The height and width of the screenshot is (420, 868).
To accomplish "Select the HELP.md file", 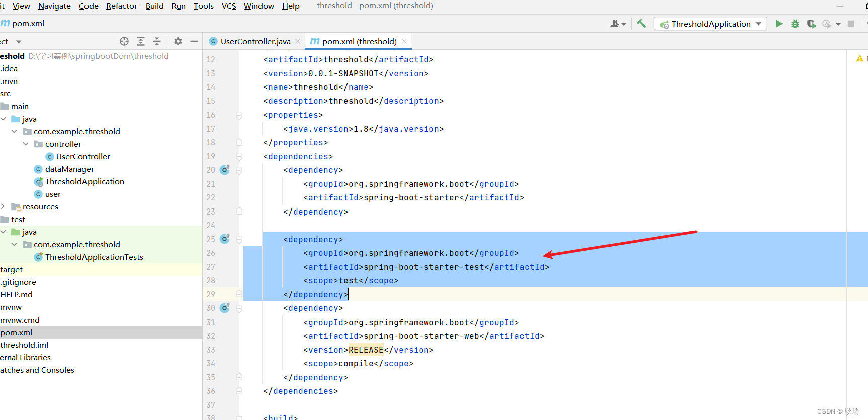I will (x=17, y=294).
